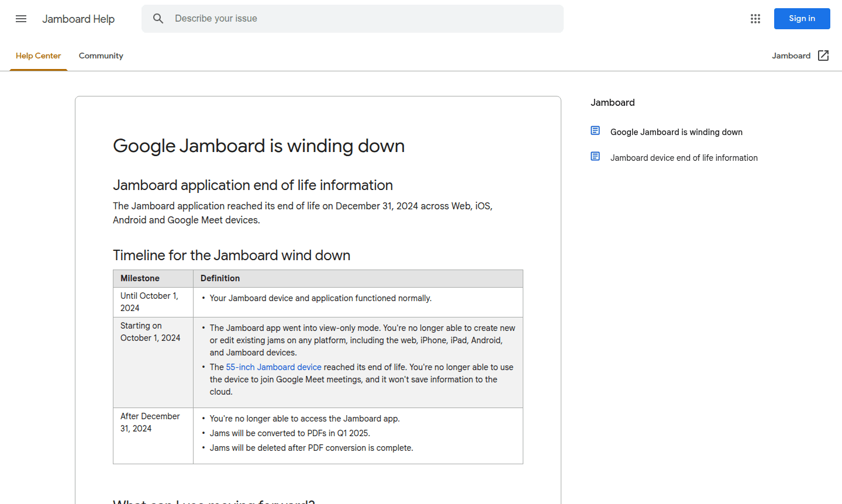Click the Definition table column header
This screenshot has height=504, width=842.
pos(220,278)
